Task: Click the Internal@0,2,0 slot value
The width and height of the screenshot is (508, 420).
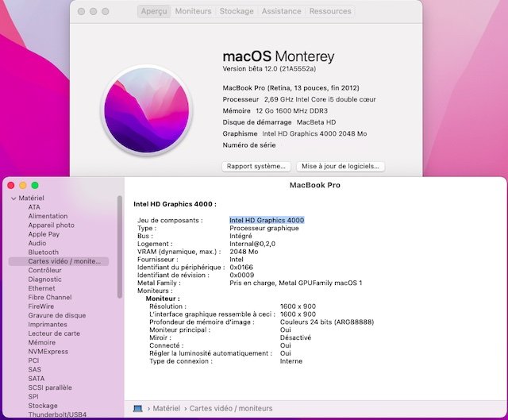Action: [x=252, y=244]
